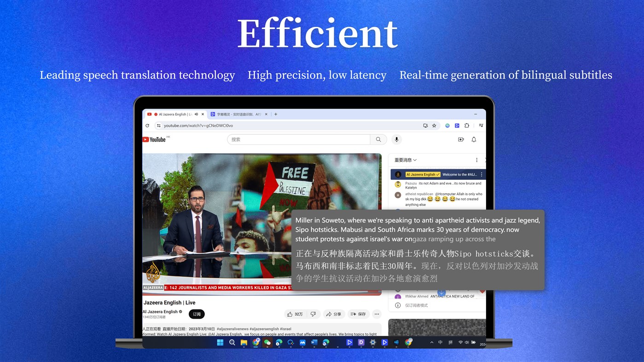Click the YouTube create (+) icon
The height and width of the screenshot is (362, 644).
pyautogui.click(x=461, y=139)
